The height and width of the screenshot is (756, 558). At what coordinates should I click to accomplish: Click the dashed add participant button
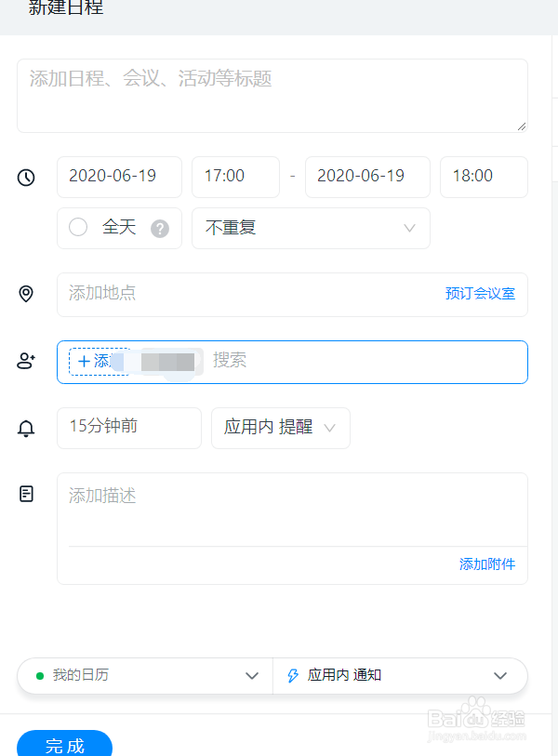(100, 362)
